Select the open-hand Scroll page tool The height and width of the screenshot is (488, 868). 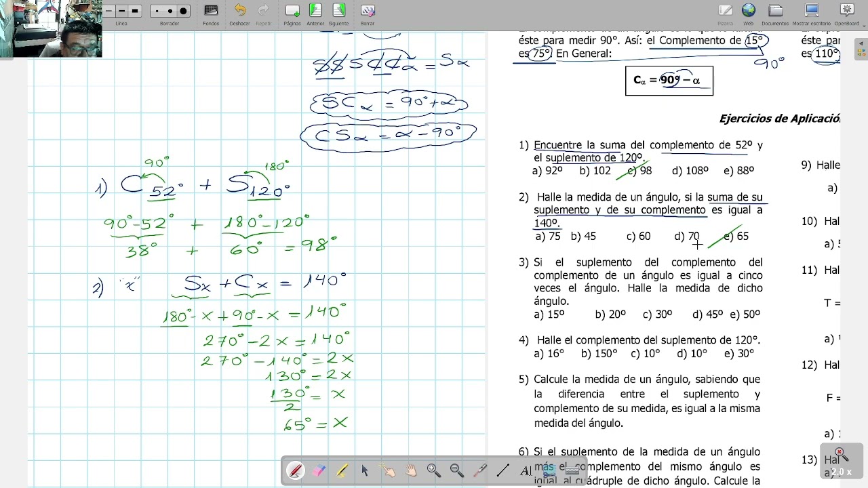tap(411, 470)
